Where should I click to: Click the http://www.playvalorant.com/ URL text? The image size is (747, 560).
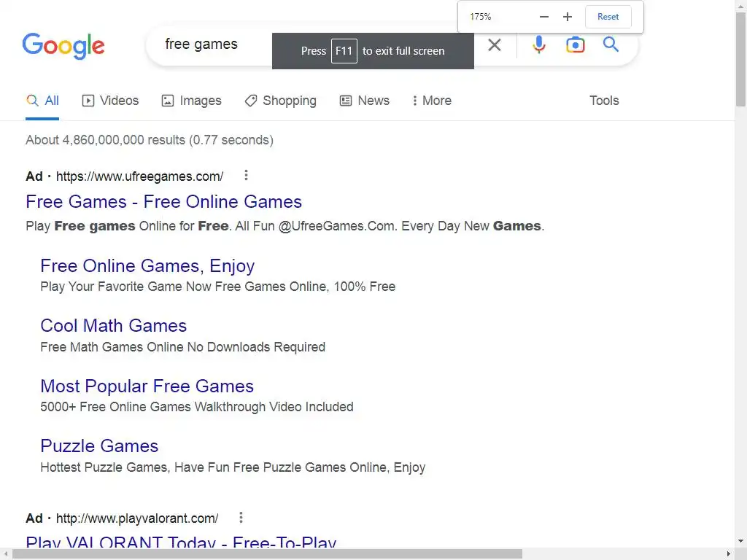[137, 518]
